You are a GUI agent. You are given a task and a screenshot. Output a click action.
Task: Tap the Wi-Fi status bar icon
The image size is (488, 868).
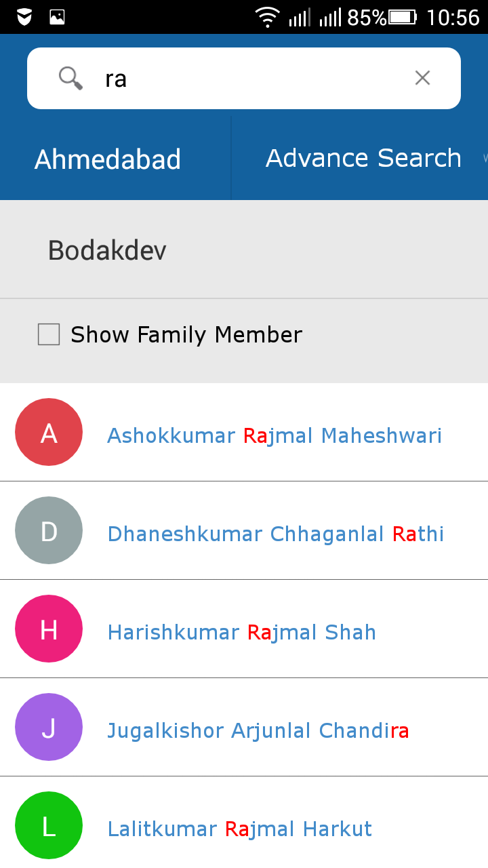tap(268, 17)
